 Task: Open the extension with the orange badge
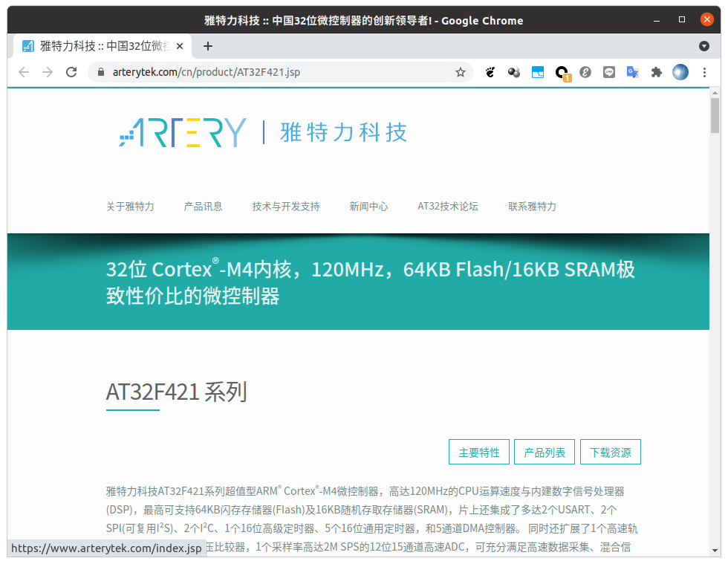[x=562, y=73]
